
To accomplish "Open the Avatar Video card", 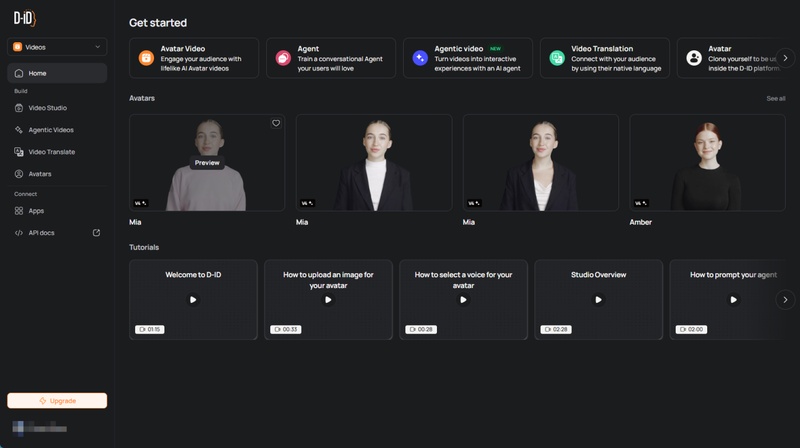I will tap(194, 58).
